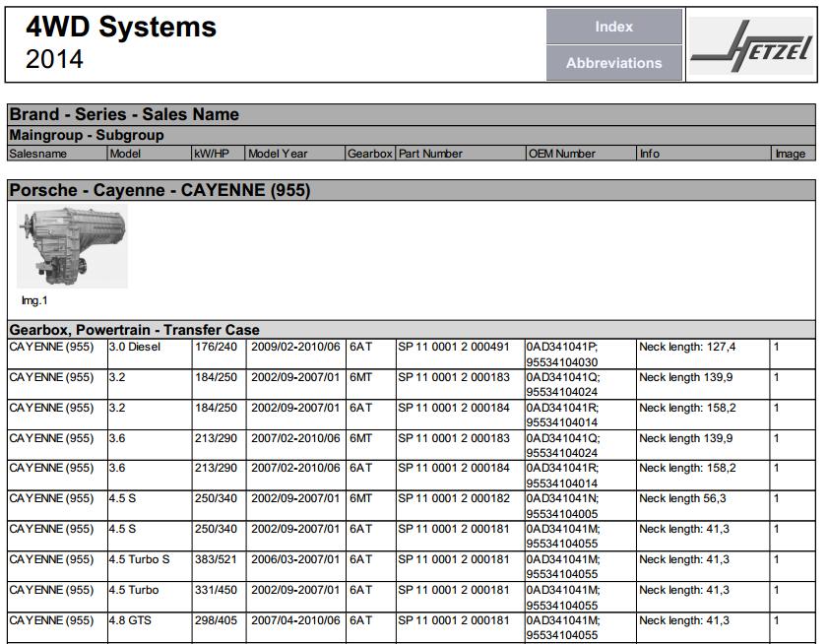Click model year 2009/02-2010/06
Screen dimensions: 828x644
click(295, 347)
